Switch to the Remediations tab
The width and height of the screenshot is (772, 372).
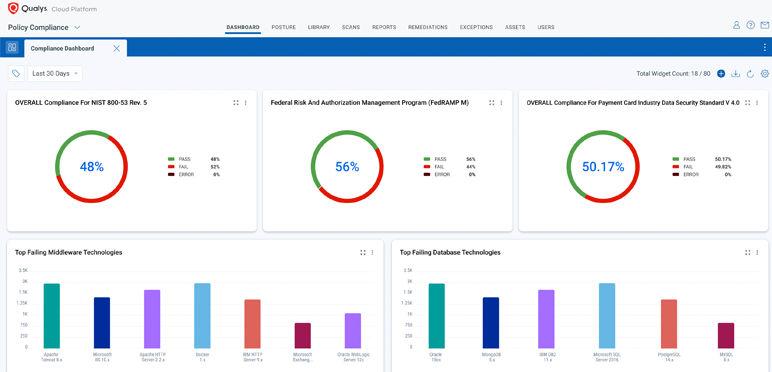pos(428,28)
